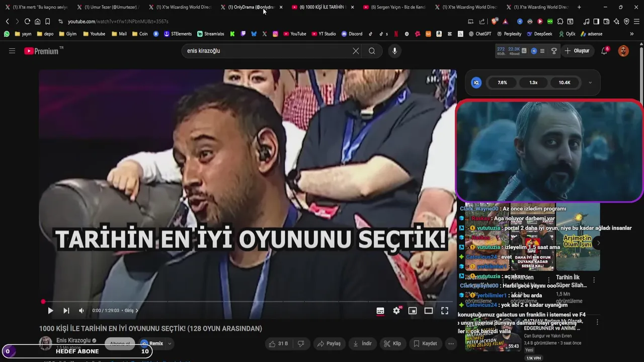Open vidIQ trophy icon in header
This screenshot has height=362, width=644.
[554, 51]
